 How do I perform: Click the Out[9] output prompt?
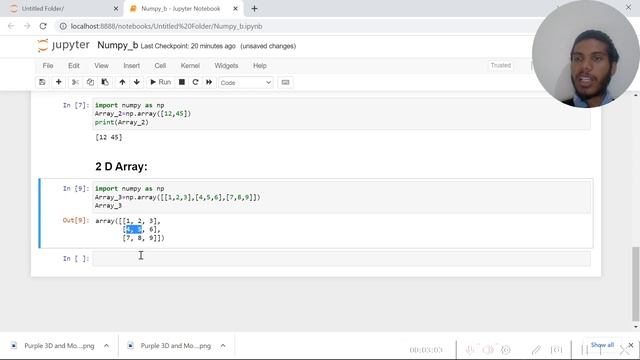[x=76, y=220]
